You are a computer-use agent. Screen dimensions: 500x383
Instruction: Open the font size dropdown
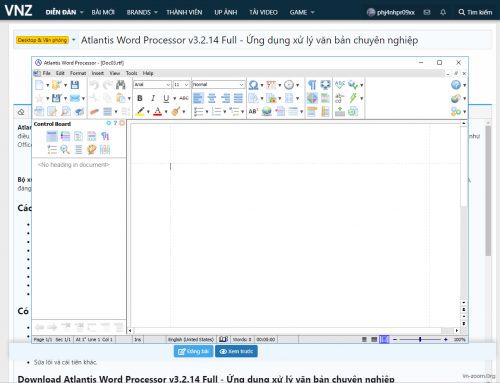click(186, 85)
